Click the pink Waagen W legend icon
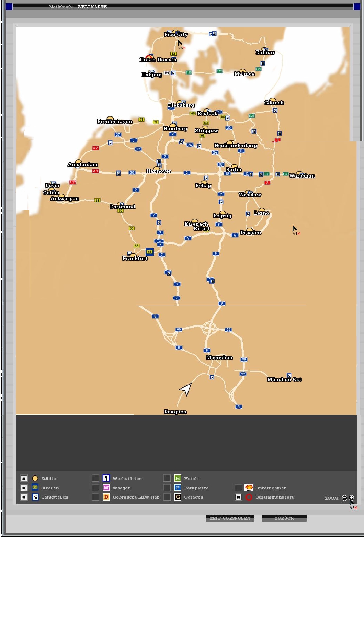 click(x=106, y=488)
